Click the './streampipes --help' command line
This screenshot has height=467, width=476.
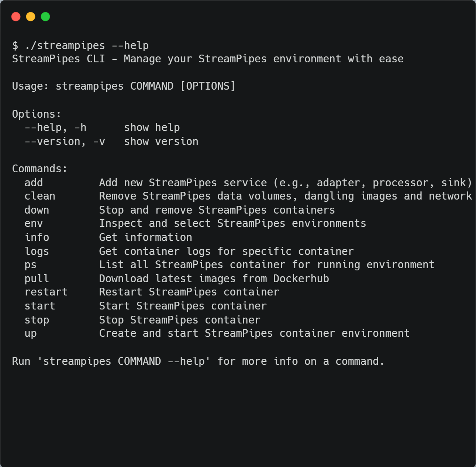point(80,45)
